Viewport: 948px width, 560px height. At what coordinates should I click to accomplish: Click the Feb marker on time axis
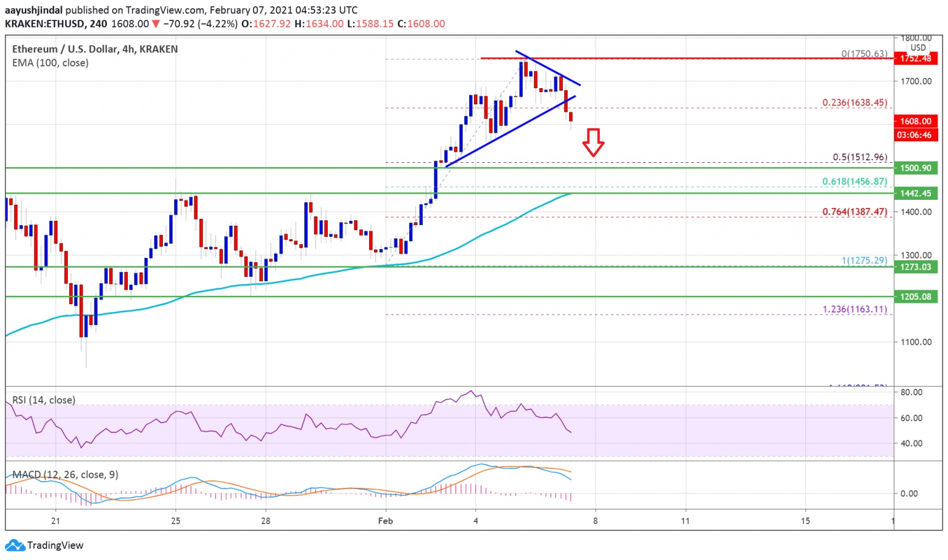coord(386,521)
